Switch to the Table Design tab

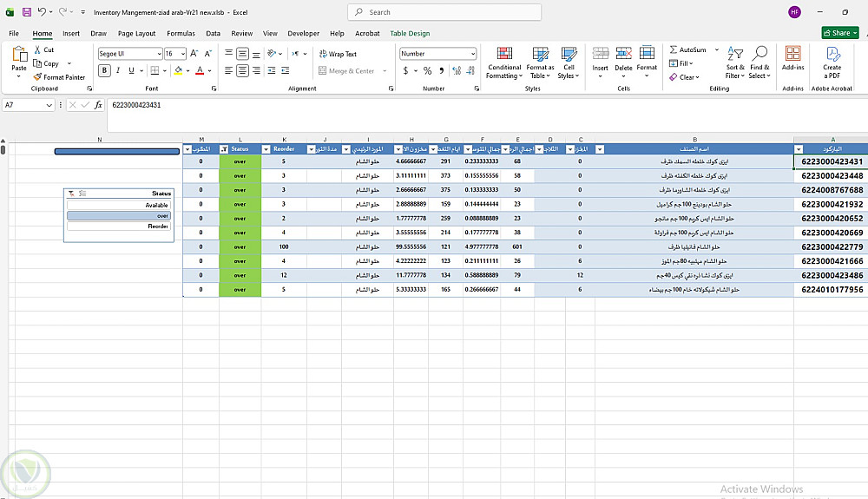[x=410, y=33]
